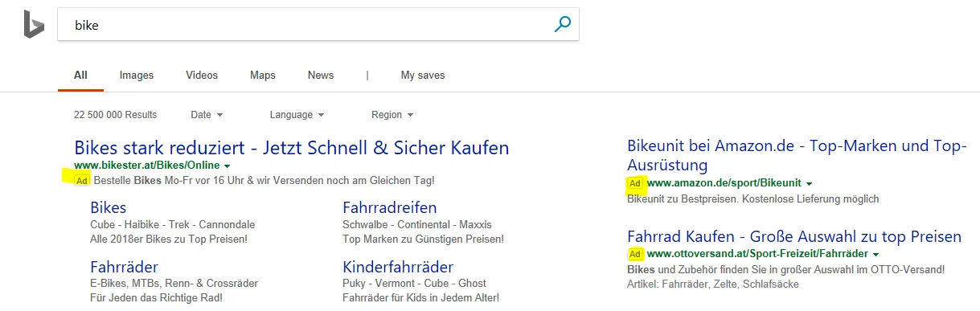Expand the arrow next to the ottoversand.at URL
The width and height of the screenshot is (980, 311).
point(875,254)
